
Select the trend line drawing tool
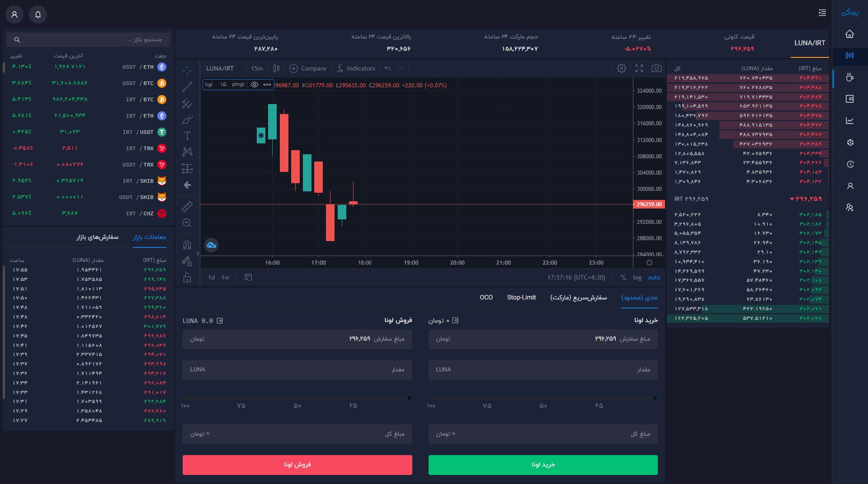point(187,87)
